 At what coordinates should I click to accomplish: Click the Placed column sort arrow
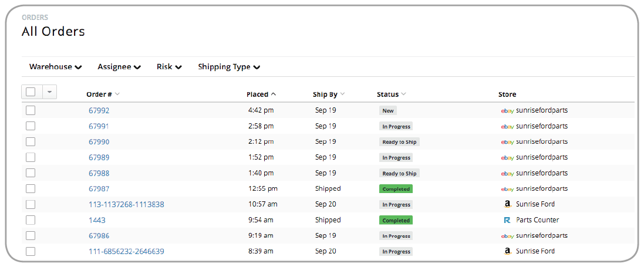click(274, 94)
